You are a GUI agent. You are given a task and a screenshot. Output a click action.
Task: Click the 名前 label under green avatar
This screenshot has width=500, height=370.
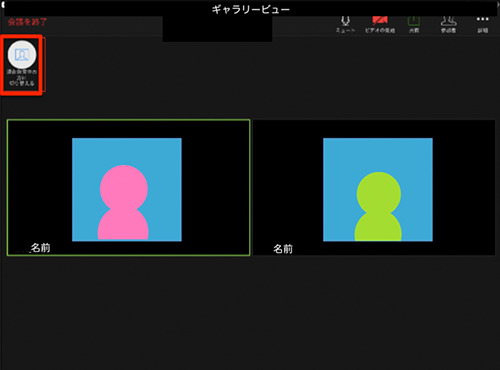(283, 249)
